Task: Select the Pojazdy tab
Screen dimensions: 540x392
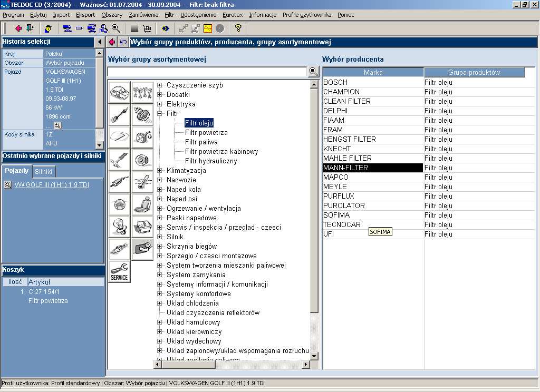Action: 16,171
